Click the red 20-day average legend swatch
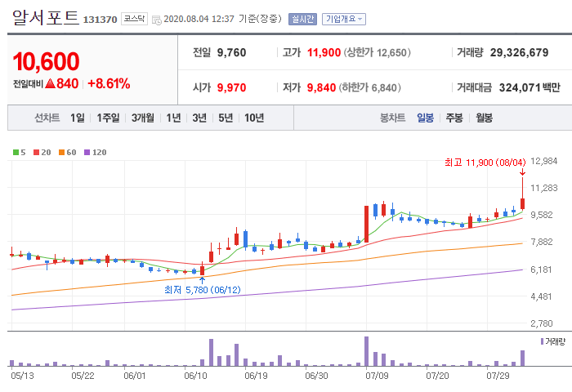The height and width of the screenshot is (392, 572). [x=36, y=153]
